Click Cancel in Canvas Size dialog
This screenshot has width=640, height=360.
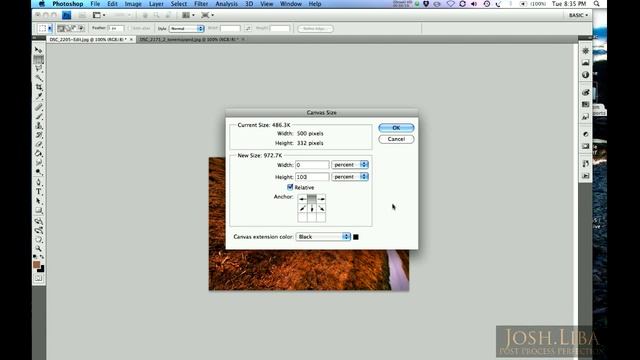396,139
